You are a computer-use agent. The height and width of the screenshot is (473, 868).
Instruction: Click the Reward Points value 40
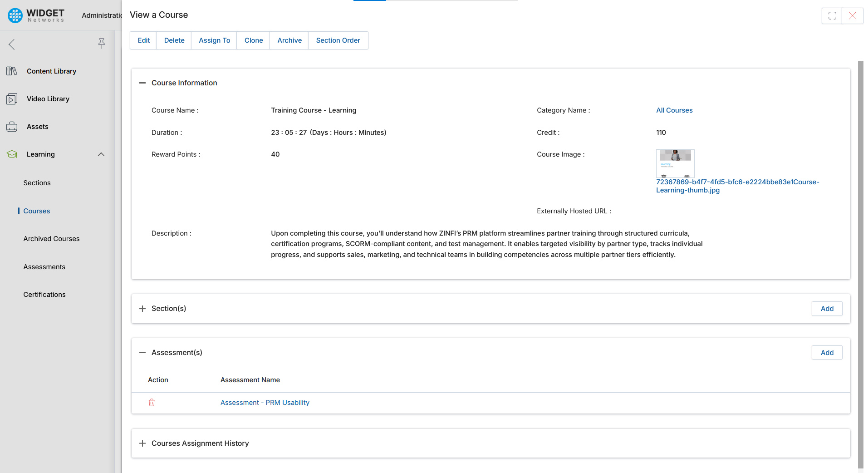pyautogui.click(x=275, y=154)
